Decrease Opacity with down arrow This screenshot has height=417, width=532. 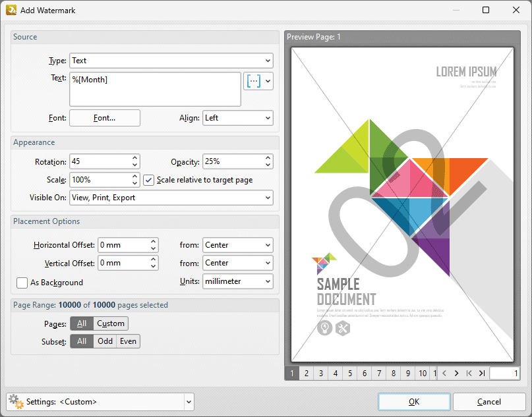[268, 165]
